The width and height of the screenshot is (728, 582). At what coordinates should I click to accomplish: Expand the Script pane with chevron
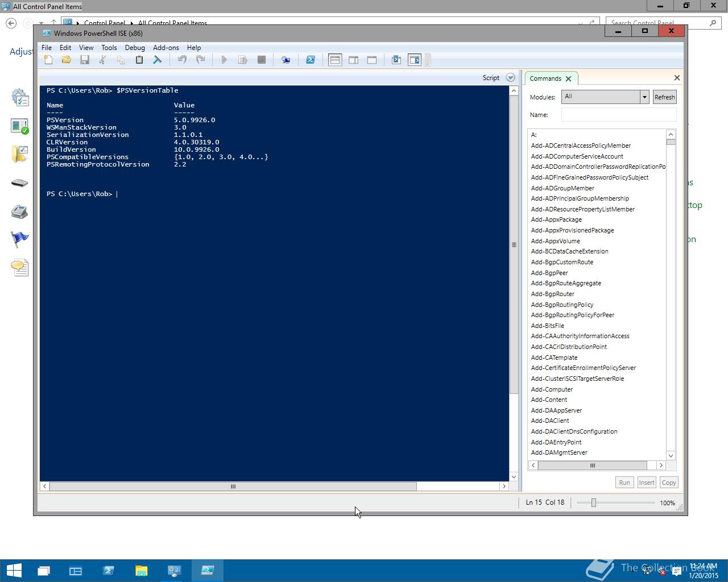click(510, 78)
